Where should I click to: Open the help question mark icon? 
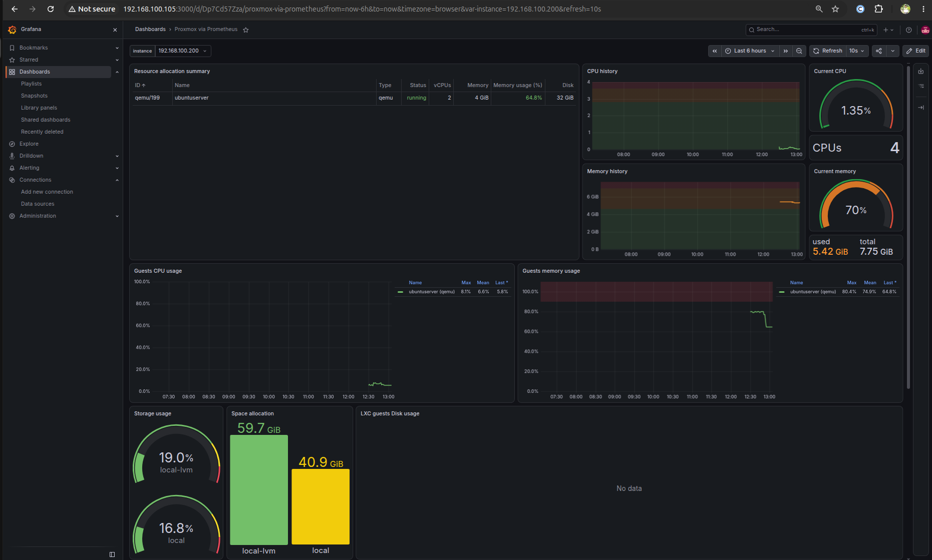pyautogui.click(x=909, y=30)
